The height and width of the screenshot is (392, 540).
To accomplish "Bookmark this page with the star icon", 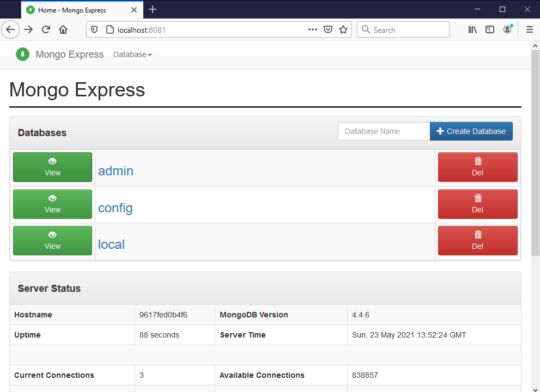I will coord(343,29).
